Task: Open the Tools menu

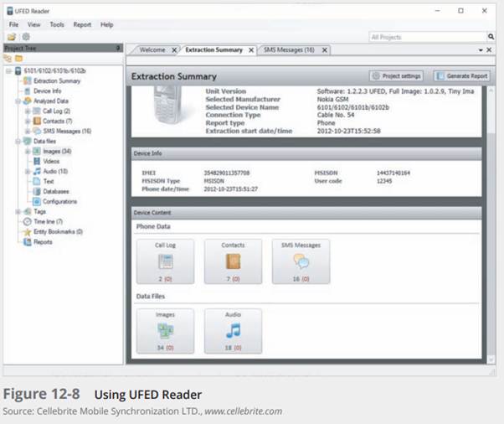Action: (x=57, y=24)
